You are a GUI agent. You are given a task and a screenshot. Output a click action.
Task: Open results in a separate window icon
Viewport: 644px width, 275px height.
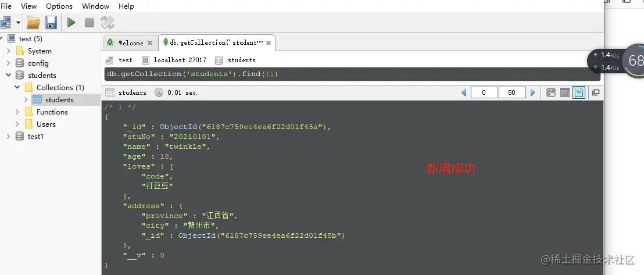point(596,92)
